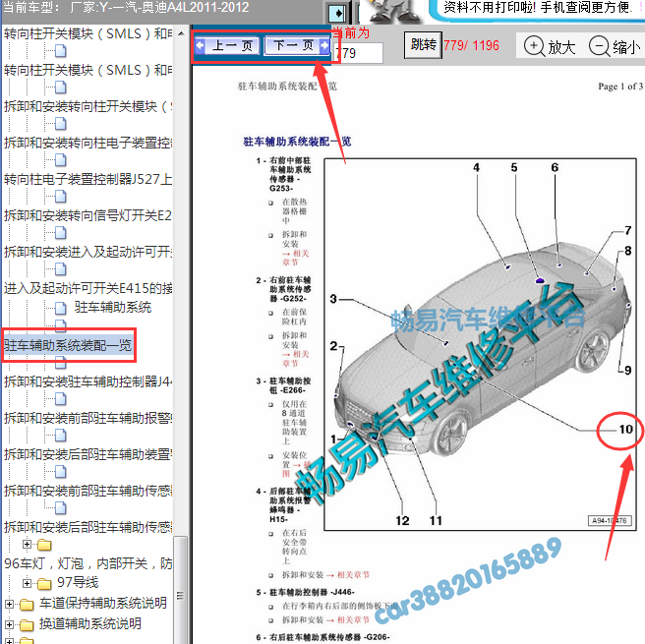Select tree entry 换道辅助系统说明
Image resolution: width=645 pixels, height=644 pixels.
[90, 624]
